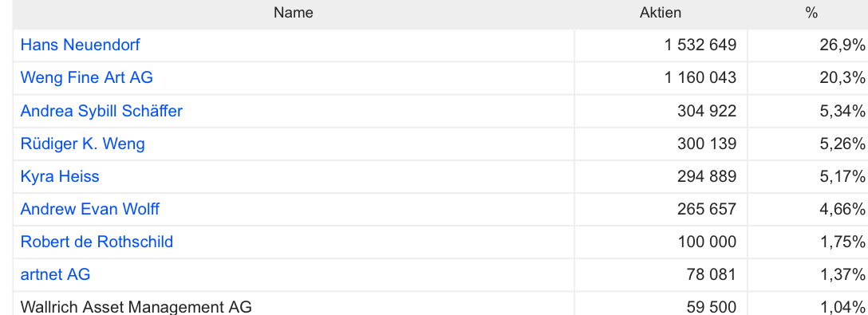Select the 59 500 shares cell

coord(661,305)
